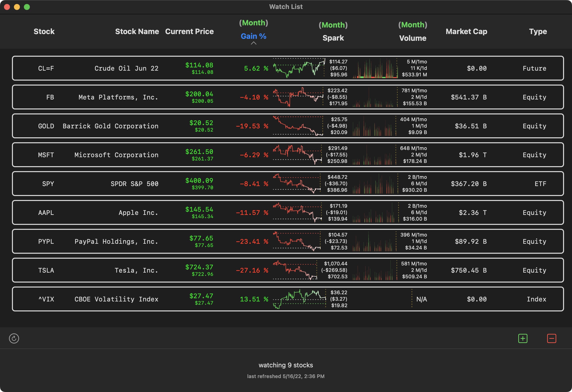Image resolution: width=572 pixels, height=392 pixels.
Task: Click the Microsoft Corporation name
Action: [116, 155]
